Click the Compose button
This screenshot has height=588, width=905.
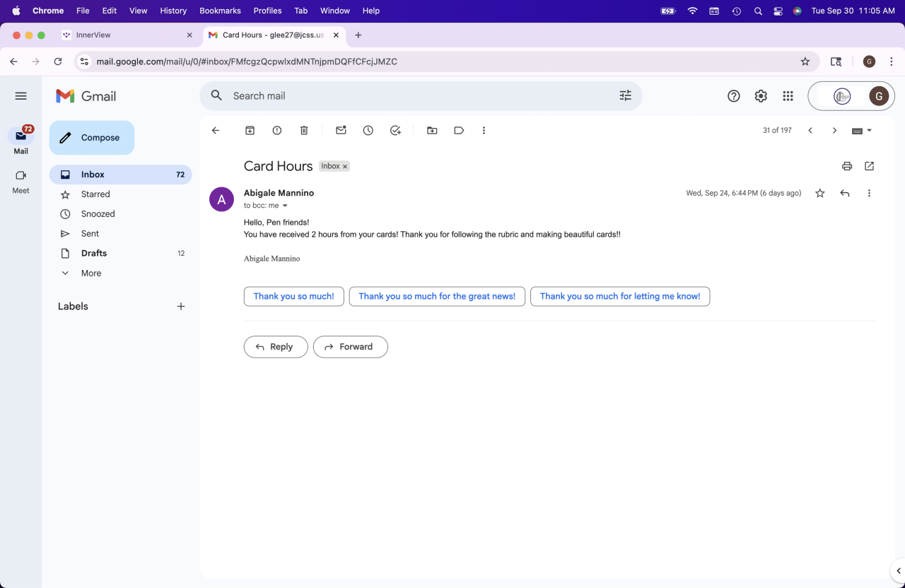coord(92,138)
